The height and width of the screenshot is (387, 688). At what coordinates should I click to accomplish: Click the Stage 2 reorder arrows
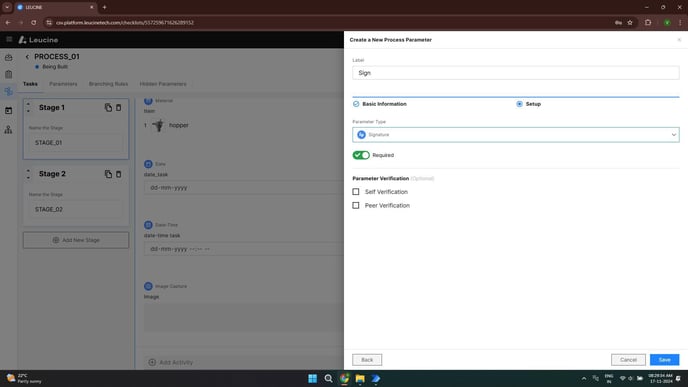tap(29, 174)
